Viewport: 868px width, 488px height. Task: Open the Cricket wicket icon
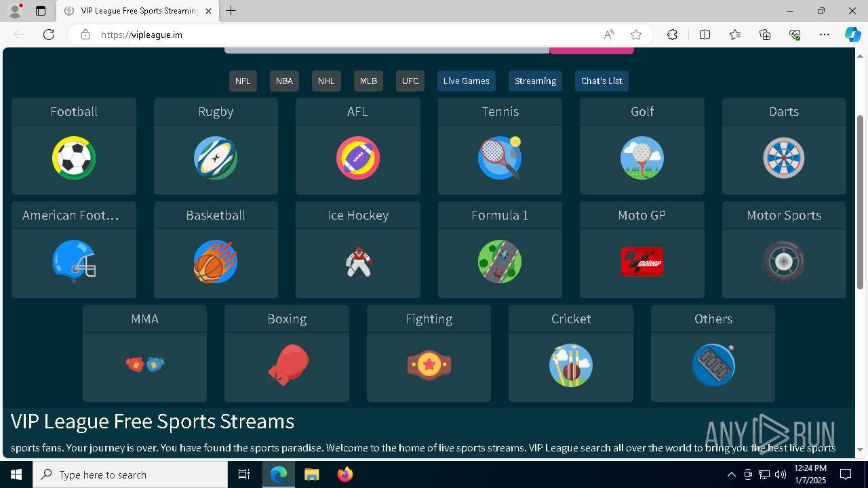click(x=571, y=365)
